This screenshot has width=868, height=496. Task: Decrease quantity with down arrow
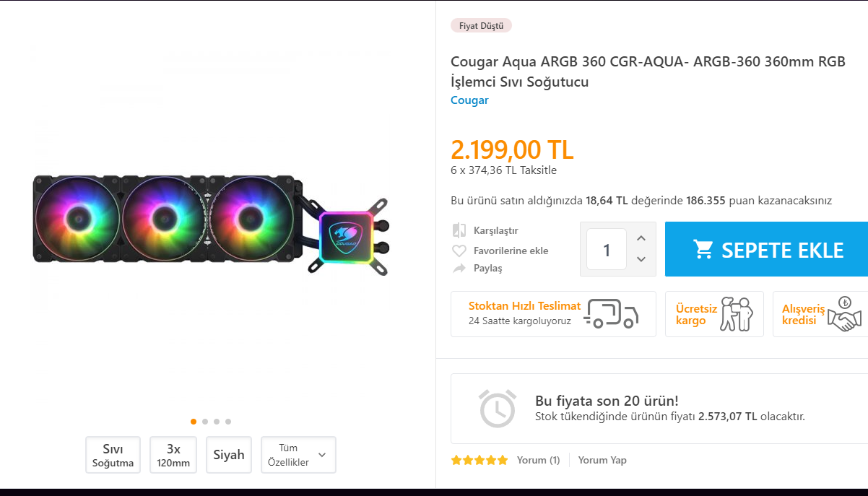point(641,259)
